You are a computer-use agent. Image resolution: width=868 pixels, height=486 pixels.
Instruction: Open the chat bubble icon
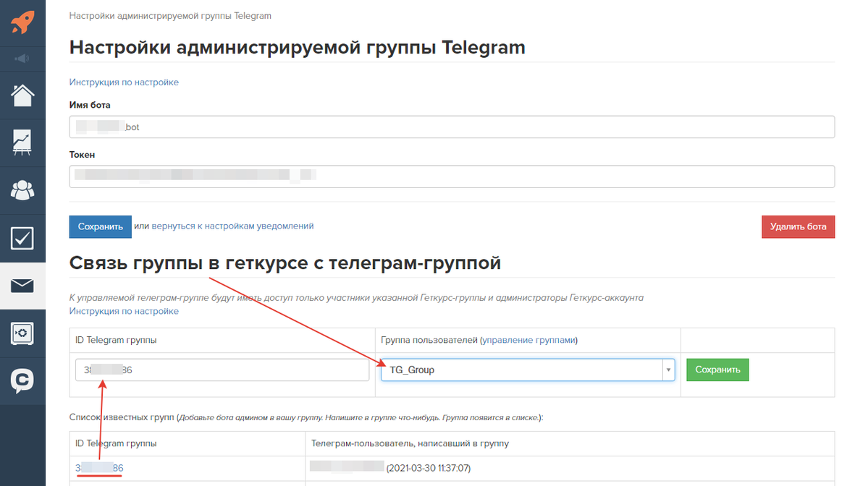pos(22,381)
